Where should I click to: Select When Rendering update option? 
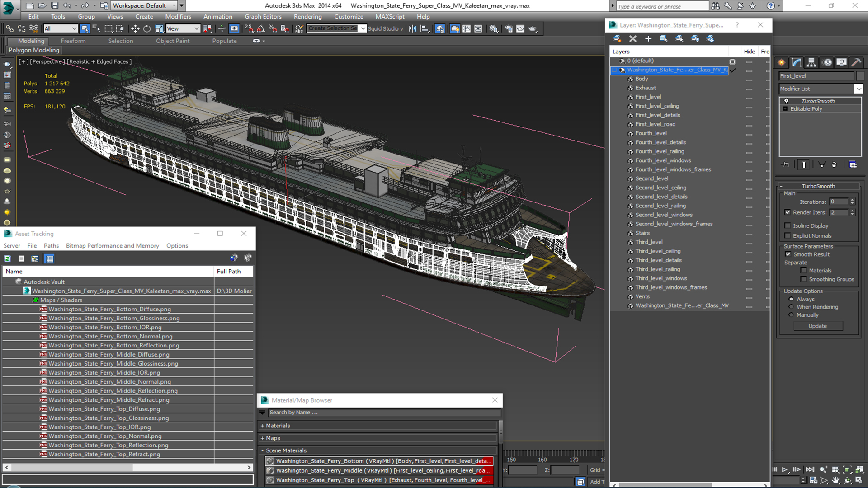pos(791,307)
